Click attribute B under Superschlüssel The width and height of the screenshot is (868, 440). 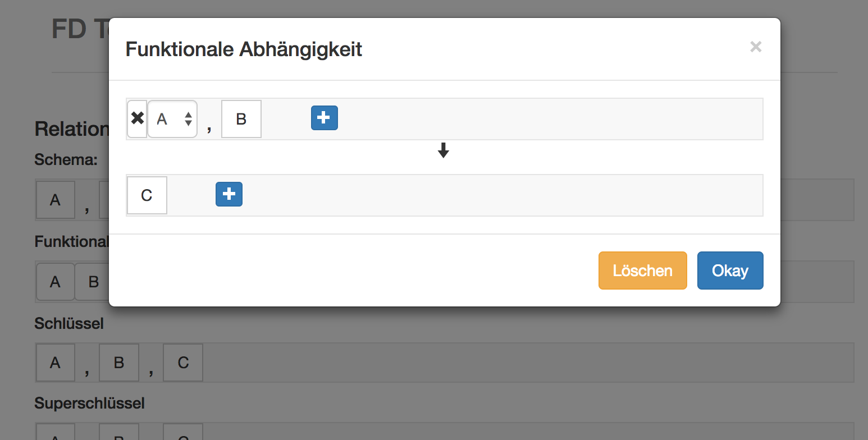pyautogui.click(x=119, y=433)
